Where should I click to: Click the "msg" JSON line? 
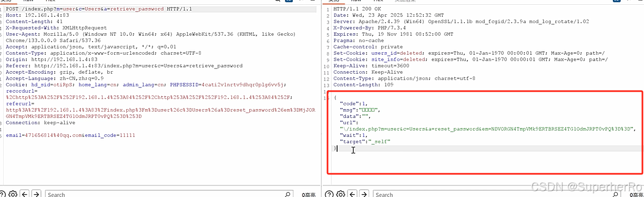359,110
